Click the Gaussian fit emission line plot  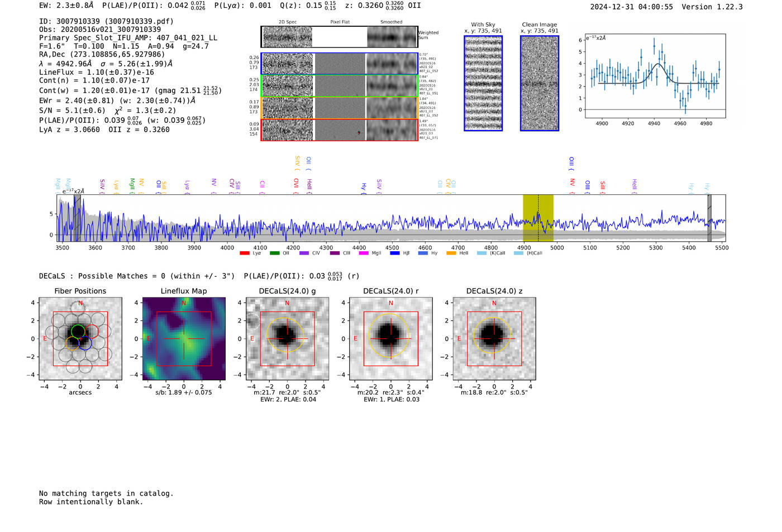point(655,76)
